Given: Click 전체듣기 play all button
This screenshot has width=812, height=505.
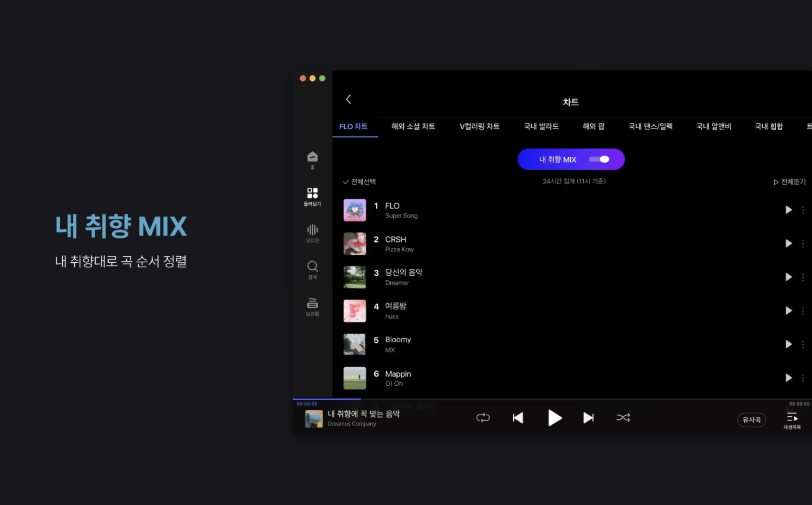Looking at the screenshot, I should (x=789, y=182).
